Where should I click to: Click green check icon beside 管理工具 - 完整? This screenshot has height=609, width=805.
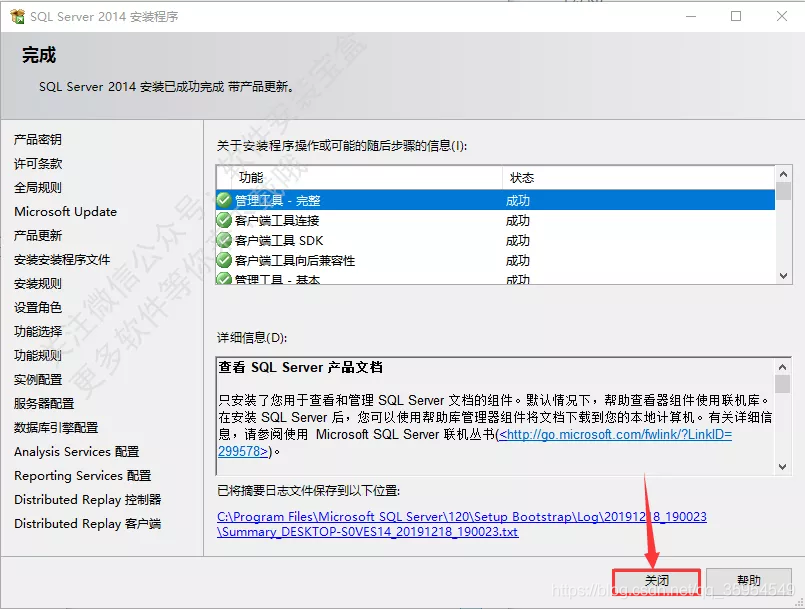point(224,200)
